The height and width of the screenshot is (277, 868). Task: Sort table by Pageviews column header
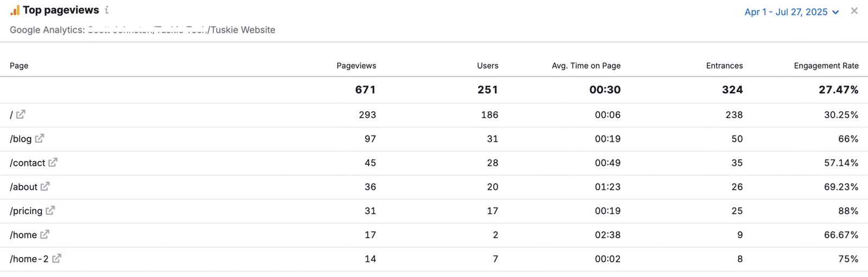[356, 66]
